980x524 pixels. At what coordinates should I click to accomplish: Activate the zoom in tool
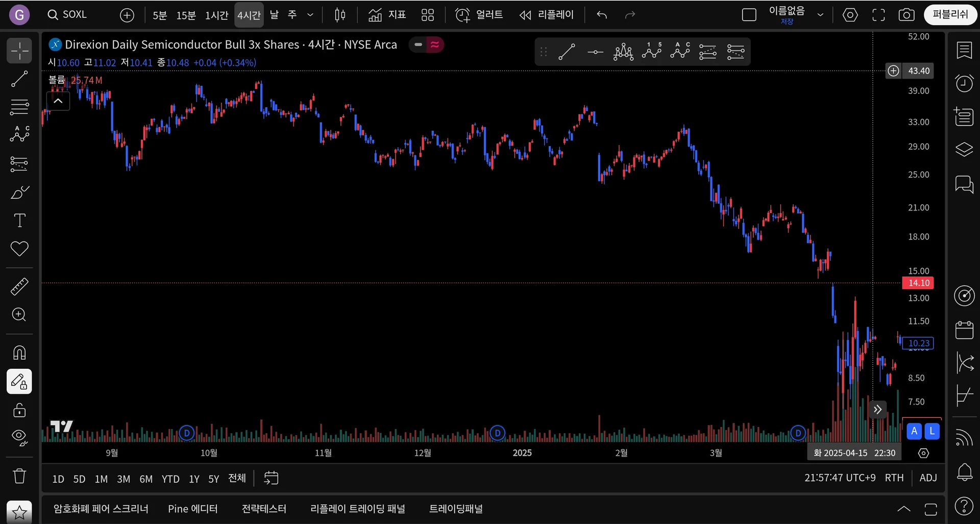click(19, 315)
